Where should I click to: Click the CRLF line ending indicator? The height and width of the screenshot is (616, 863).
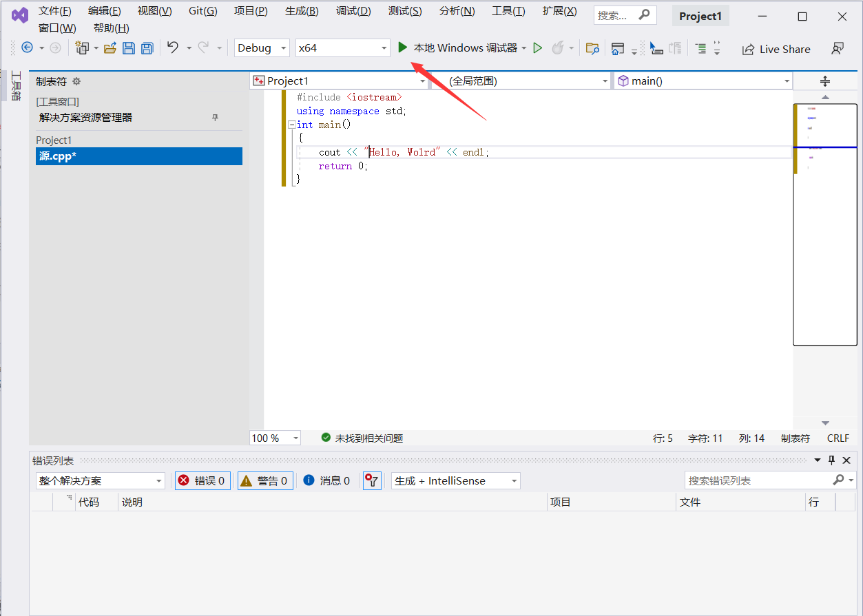pyautogui.click(x=838, y=438)
